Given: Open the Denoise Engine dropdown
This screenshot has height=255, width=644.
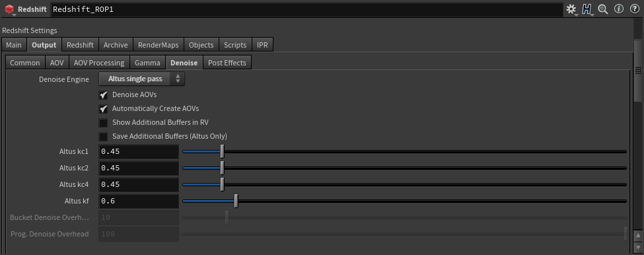Looking at the screenshot, I should [142, 79].
